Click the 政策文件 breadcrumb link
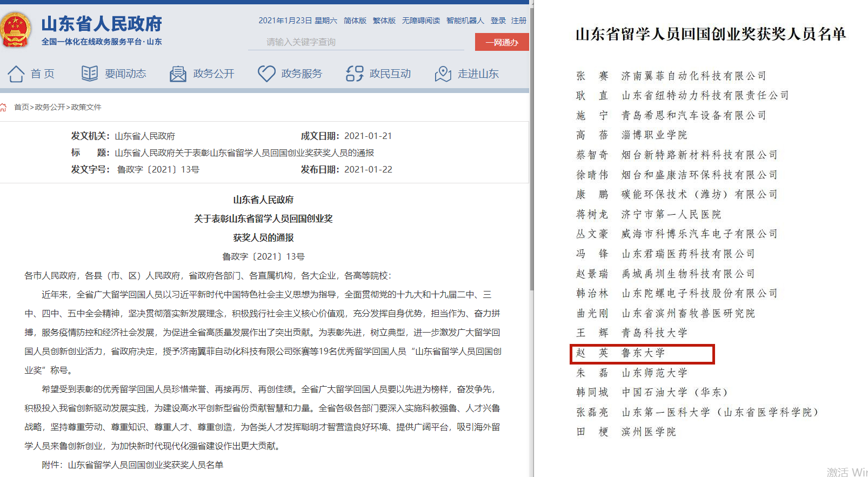 click(x=86, y=107)
